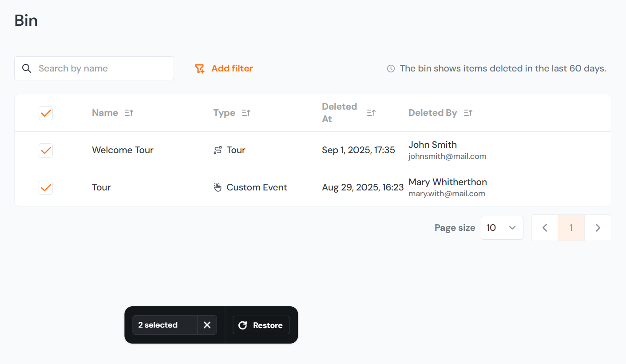
Task: Click the Deleted By column header
Action: [x=432, y=113]
